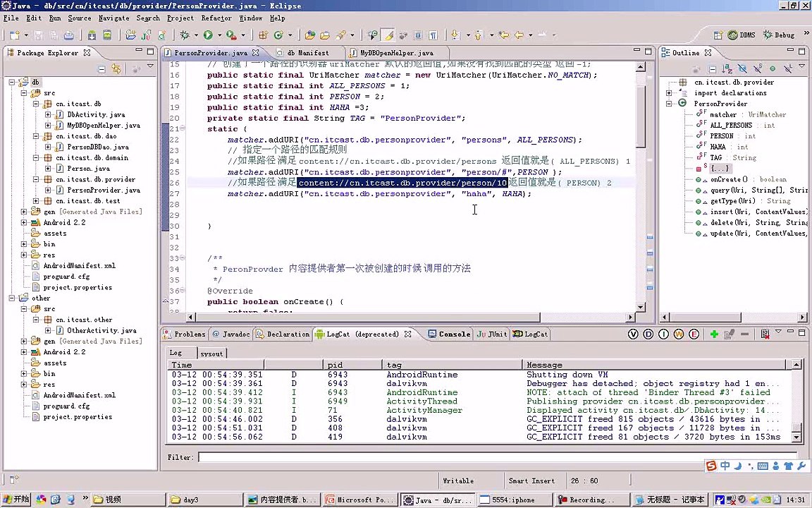Click Collapse All in Package Explorer
Viewport: 812px width, 508px height.
(x=101, y=69)
